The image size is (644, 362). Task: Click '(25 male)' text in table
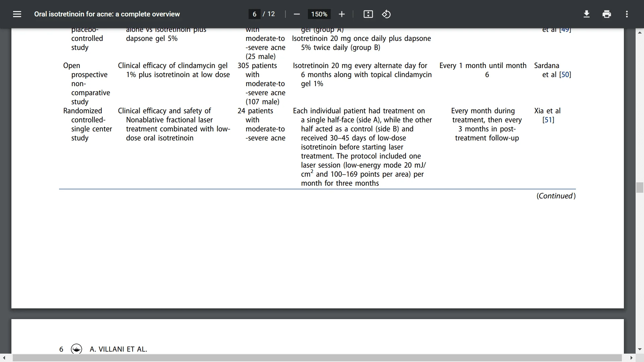(261, 57)
